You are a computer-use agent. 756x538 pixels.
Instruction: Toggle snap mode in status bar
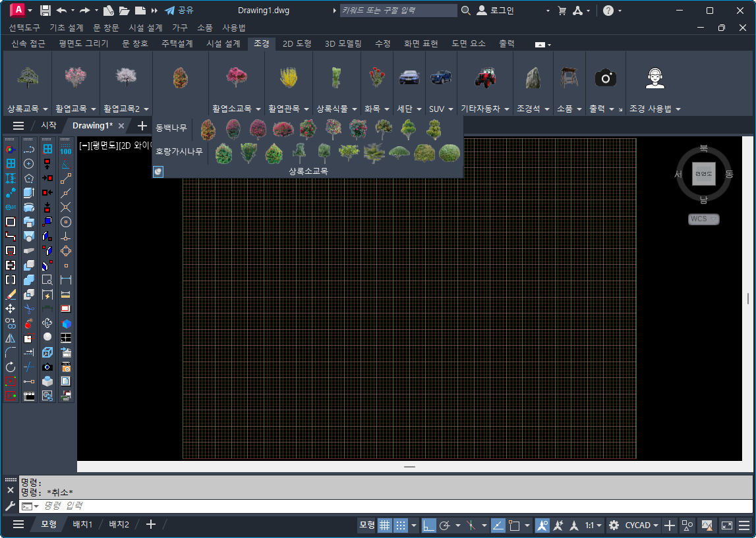coord(401,525)
